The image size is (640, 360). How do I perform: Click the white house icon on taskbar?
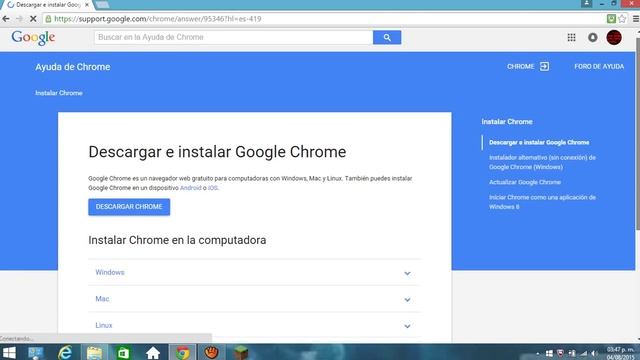[153, 353]
